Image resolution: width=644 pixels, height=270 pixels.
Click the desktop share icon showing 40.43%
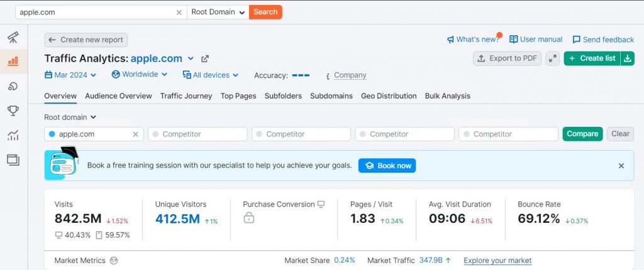(x=58, y=235)
